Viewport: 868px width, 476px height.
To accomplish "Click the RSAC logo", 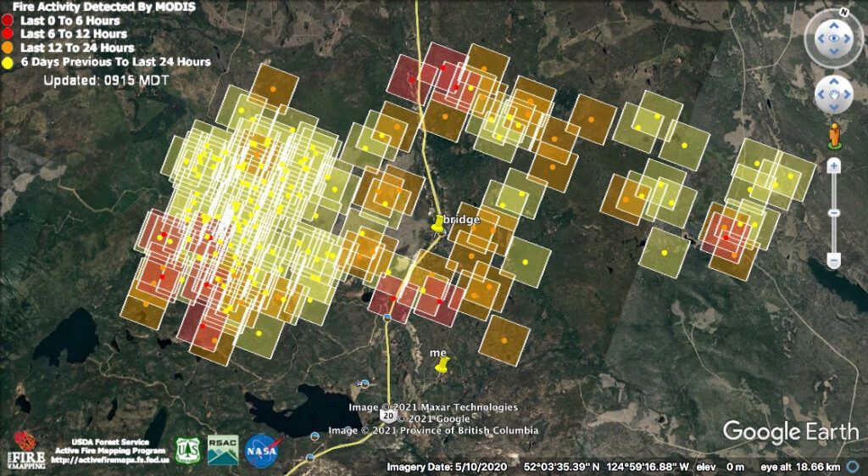I will pyautogui.click(x=223, y=450).
